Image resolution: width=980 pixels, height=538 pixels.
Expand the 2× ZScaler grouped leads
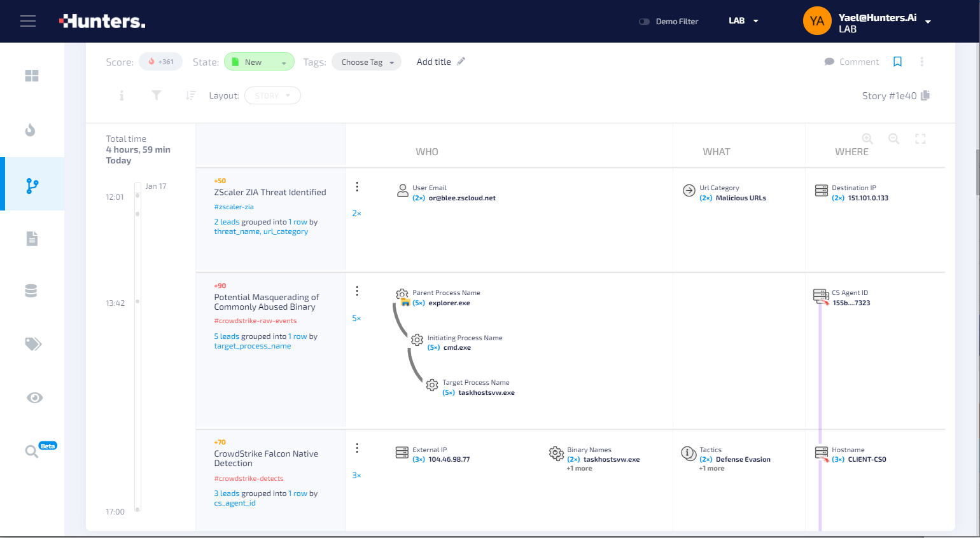(356, 214)
